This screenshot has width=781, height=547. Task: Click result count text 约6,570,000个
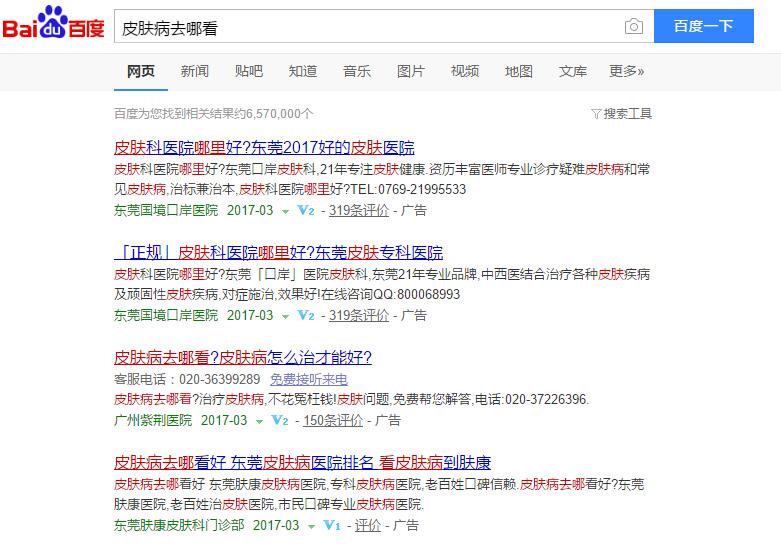point(273,114)
